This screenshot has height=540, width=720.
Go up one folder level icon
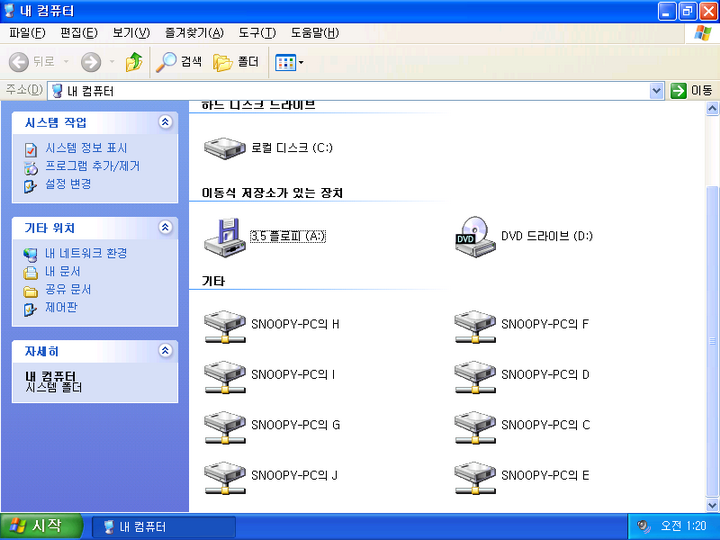(134, 62)
